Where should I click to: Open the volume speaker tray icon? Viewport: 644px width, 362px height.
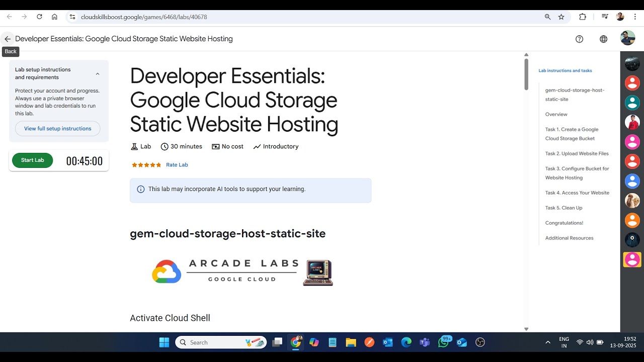590,342
